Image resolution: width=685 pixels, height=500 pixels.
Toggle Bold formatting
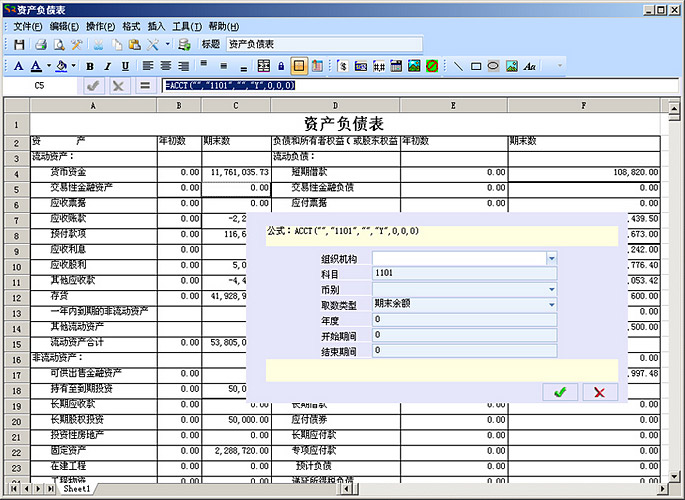pos(89,66)
